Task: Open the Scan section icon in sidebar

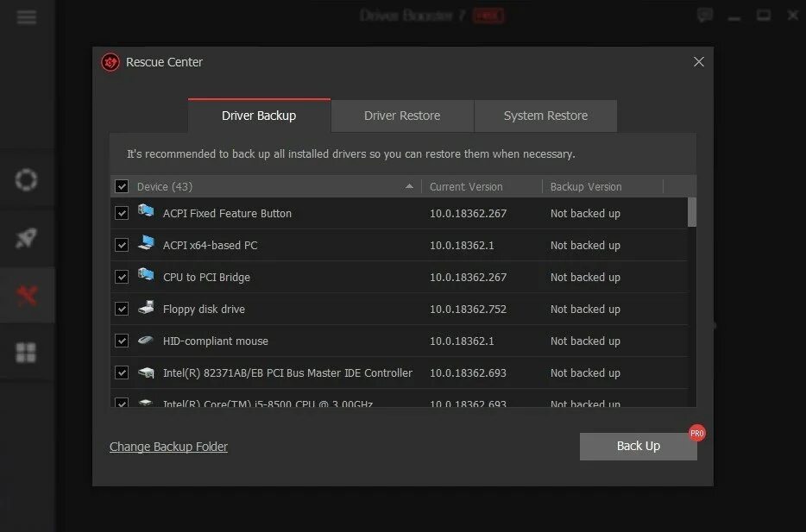Action: pos(26,179)
